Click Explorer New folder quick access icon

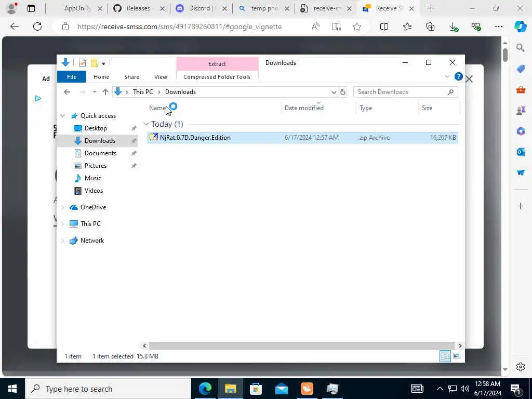(94, 63)
